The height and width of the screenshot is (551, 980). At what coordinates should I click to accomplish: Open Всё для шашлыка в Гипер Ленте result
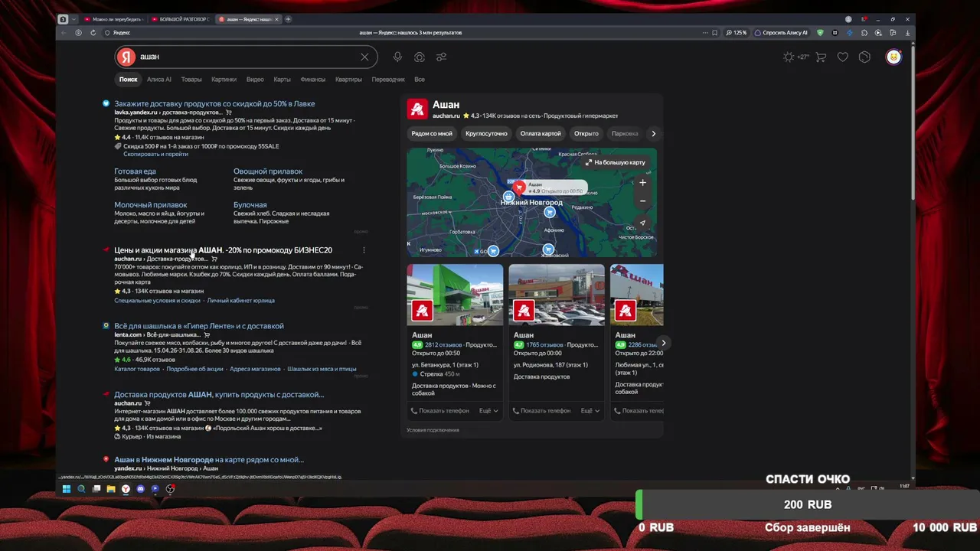[199, 326]
